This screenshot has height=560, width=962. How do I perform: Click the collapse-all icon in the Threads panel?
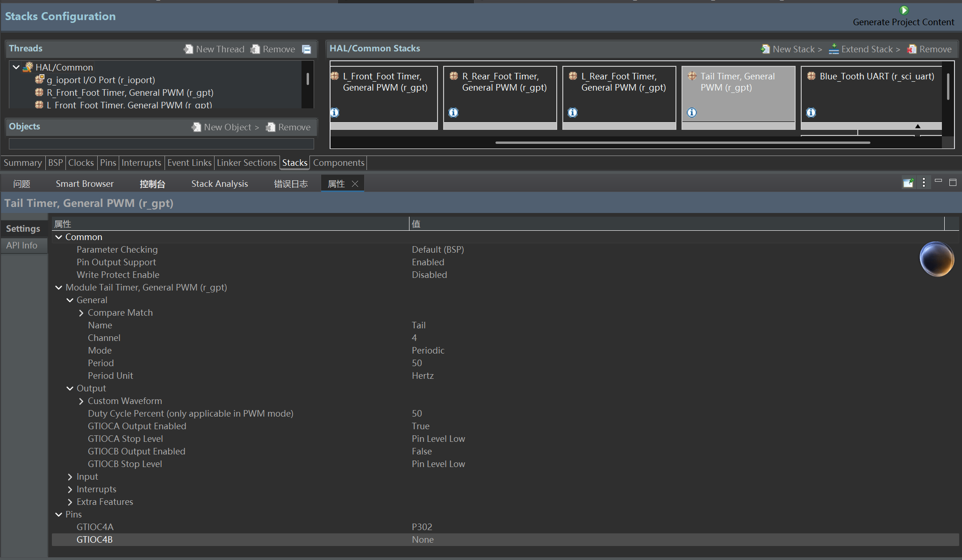pyautogui.click(x=307, y=50)
